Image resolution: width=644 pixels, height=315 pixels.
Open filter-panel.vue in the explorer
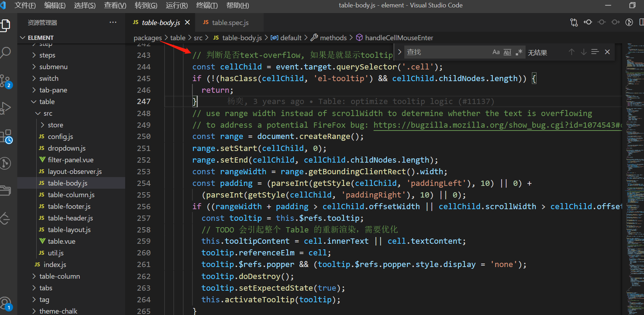click(71, 160)
